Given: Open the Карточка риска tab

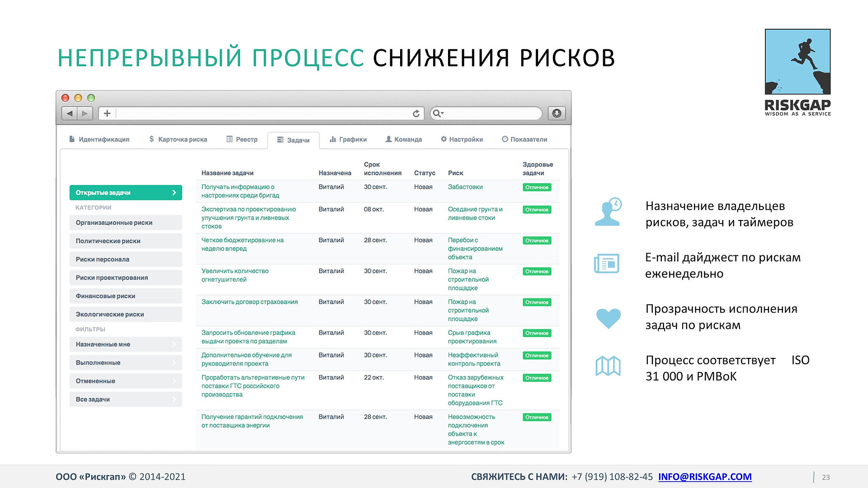Looking at the screenshot, I should (x=178, y=139).
